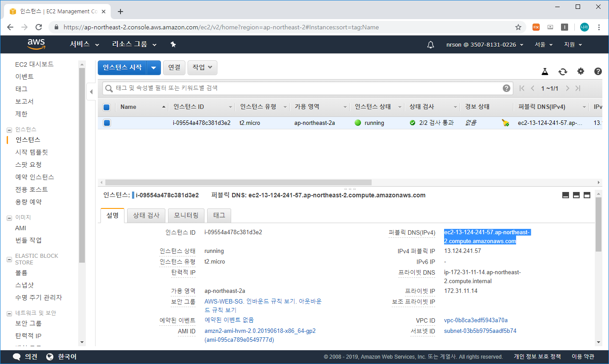Open the vpc-0b8ca3edf5943a70a link
609x364 pixels.
coord(476,320)
